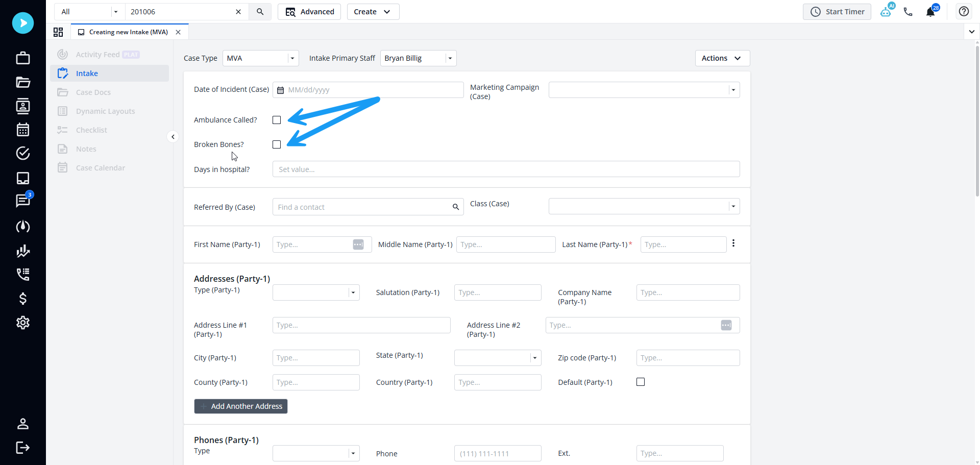Open the Case Type MVA dropdown
Screen dimensions: 980x465
260,58
